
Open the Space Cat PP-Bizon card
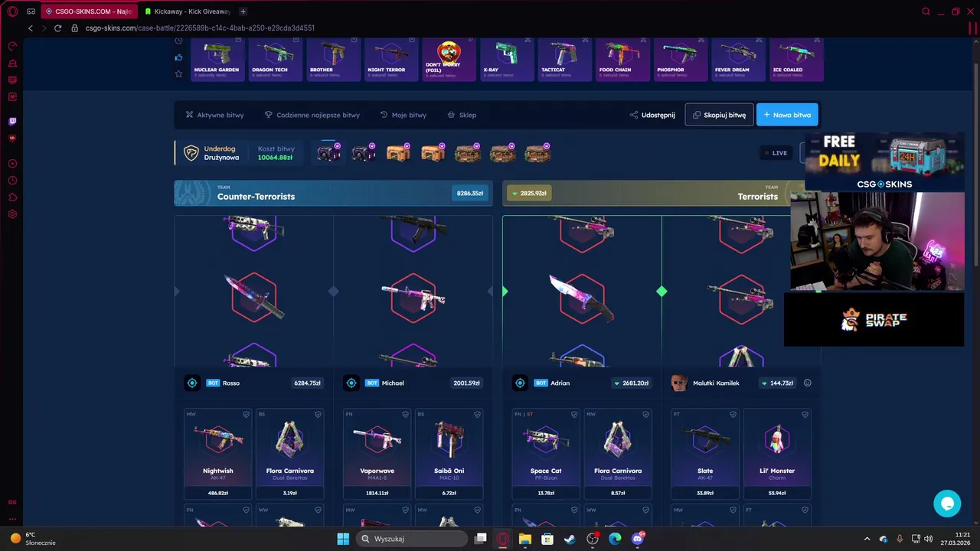click(x=546, y=454)
